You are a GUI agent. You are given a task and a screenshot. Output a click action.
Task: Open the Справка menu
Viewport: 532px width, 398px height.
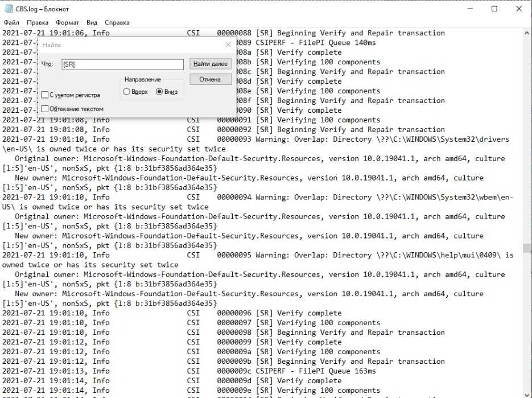(117, 23)
